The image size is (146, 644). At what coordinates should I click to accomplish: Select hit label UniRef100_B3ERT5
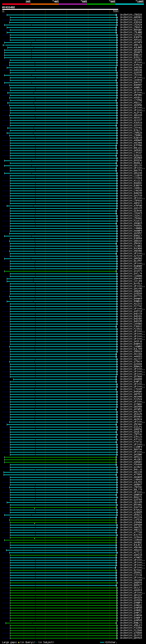[x=131, y=37]
